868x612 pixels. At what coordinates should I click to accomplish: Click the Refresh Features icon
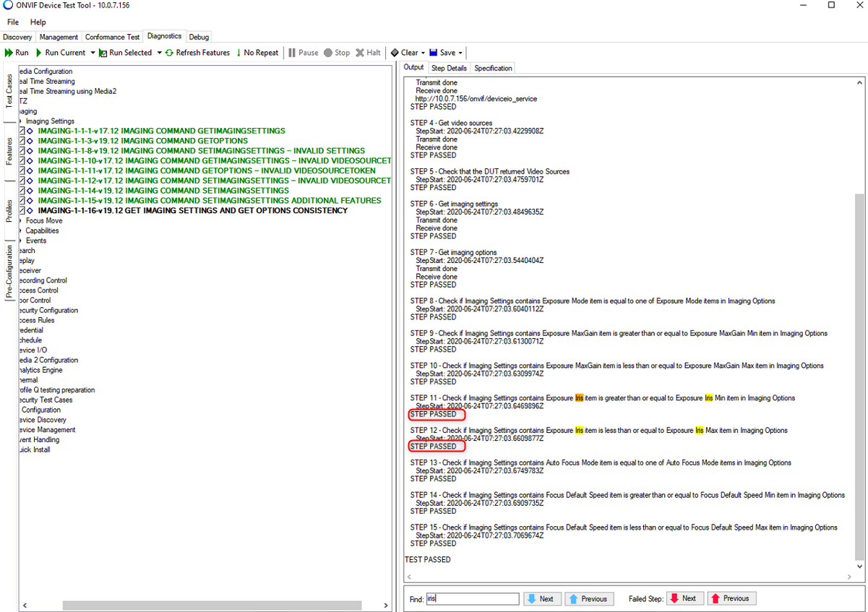(x=169, y=53)
